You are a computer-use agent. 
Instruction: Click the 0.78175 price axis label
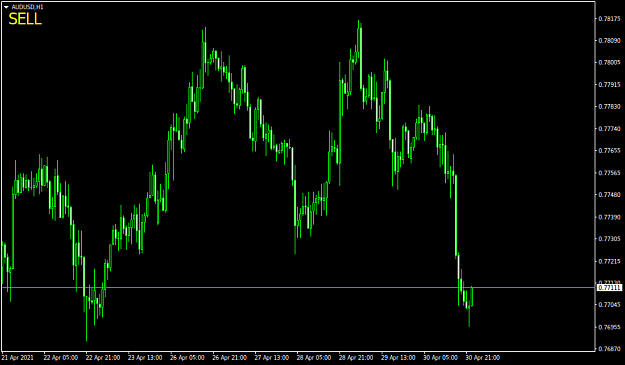(x=609, y=19)
